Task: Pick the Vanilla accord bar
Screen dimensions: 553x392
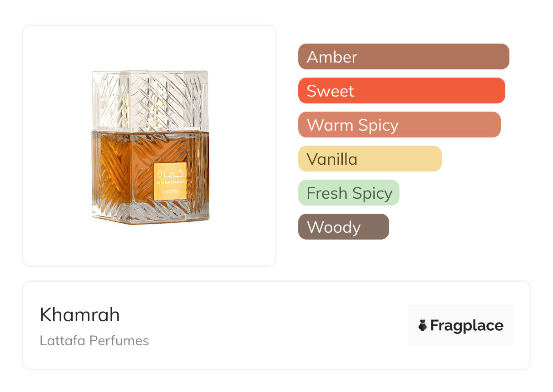Action: [x=370, y=159]
